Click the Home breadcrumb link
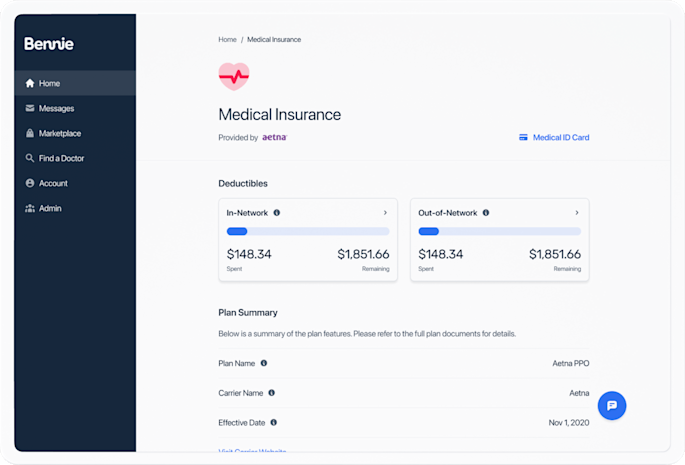This screenshot has width=685, height=465. click(x=227, y=39)
